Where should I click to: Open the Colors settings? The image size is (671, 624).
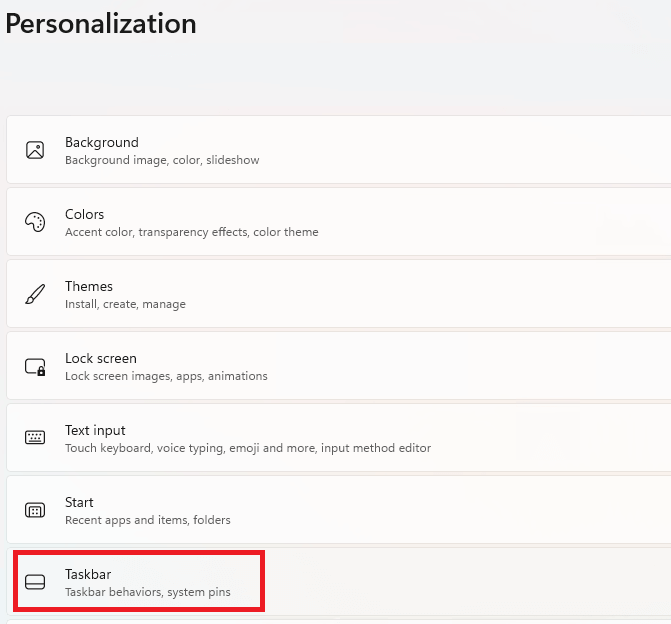coord(338,222)
